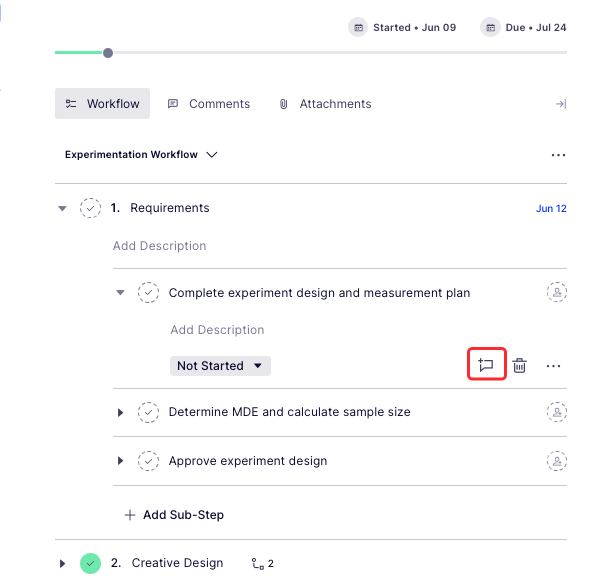Expand the Approve experiment design sub-step
The image size is (600, 584).
(x=120, y=461)
